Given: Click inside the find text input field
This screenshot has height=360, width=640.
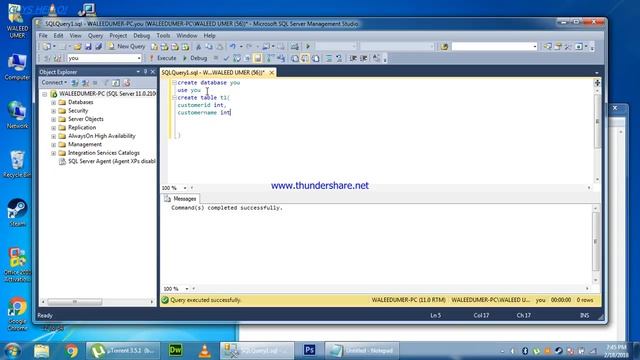Looking at the screenshot, I should coord(491,47).
